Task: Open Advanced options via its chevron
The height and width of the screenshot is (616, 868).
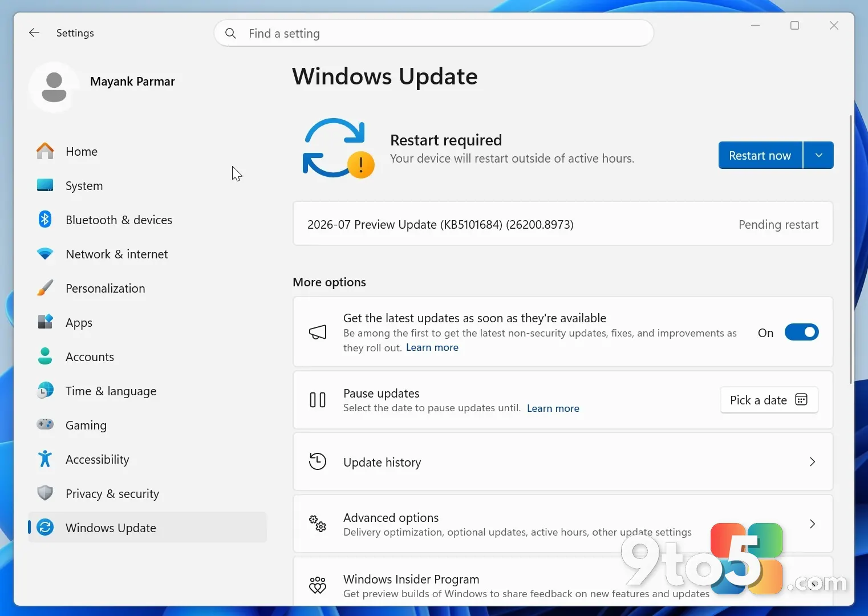Action: tap(812, 524)
